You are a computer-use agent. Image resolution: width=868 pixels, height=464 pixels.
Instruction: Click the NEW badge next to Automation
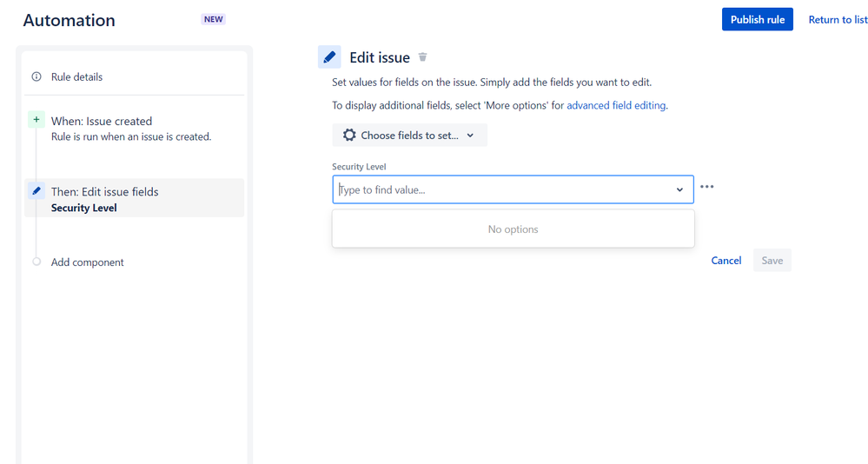click(x=213, y=19)
